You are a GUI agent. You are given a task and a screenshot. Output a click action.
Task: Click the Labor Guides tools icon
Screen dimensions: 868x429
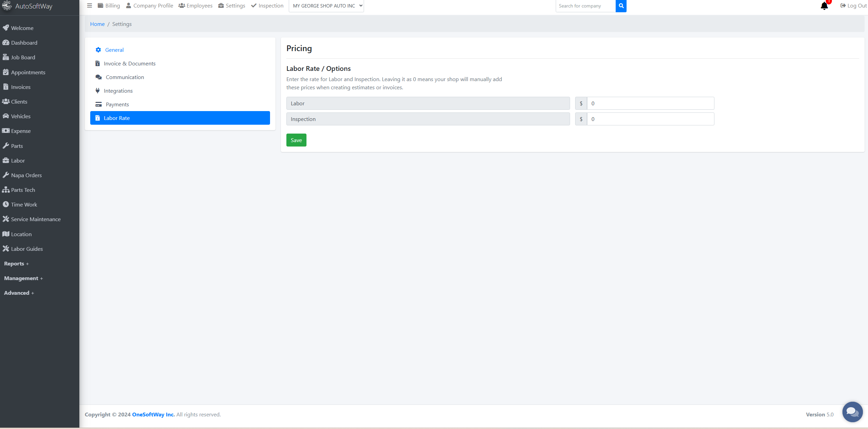tap(6, 249)
